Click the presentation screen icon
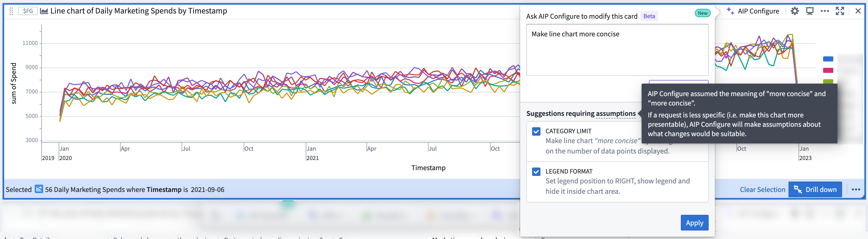The height and width of the screenshot is (239, 868). (810, 11)
